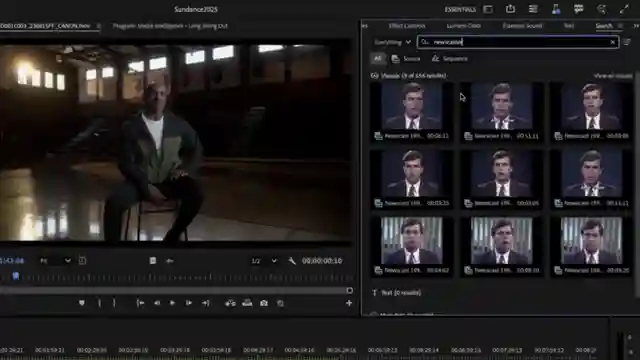This screenshot has height=360, width=640.
Task: Select top-right Newscast thumbnail in results
Action: 591,111
